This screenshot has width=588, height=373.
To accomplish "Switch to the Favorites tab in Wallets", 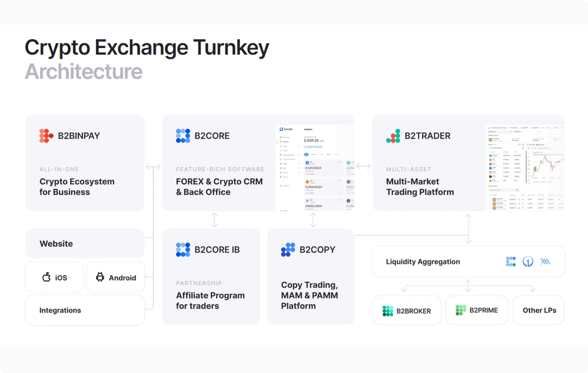I will click(x=314, y=154).
